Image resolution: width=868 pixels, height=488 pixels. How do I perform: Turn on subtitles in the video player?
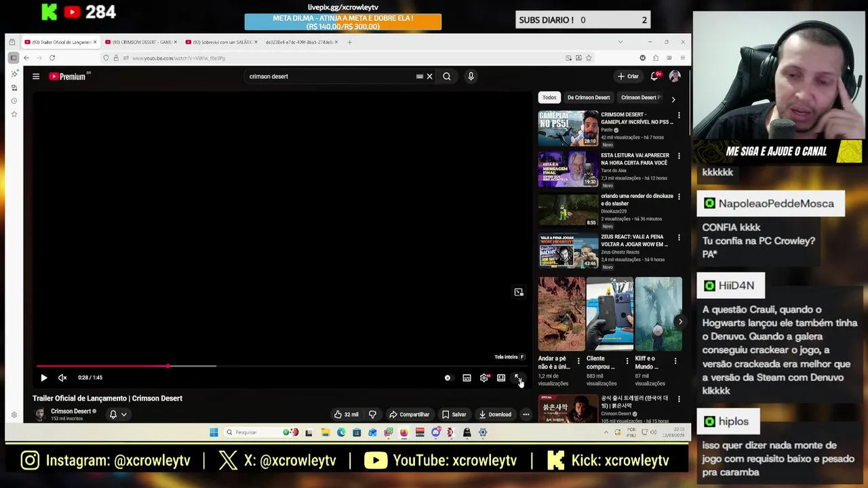tap(467, 378)
